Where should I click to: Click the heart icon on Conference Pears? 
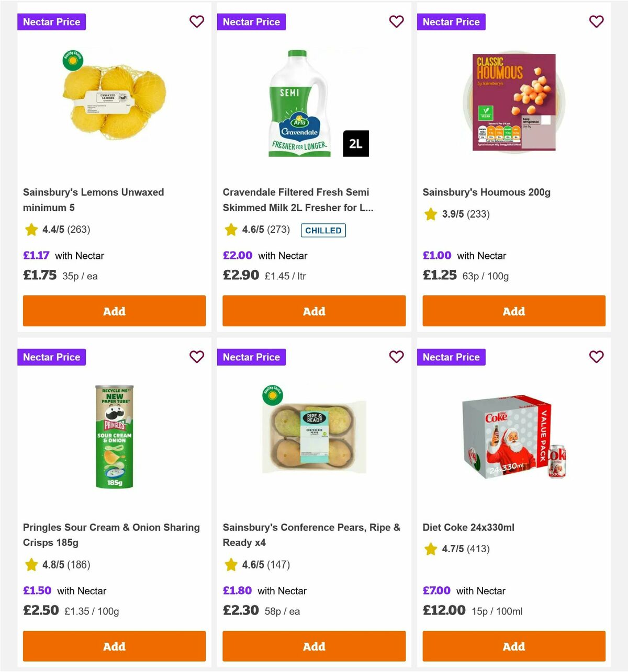397,357
